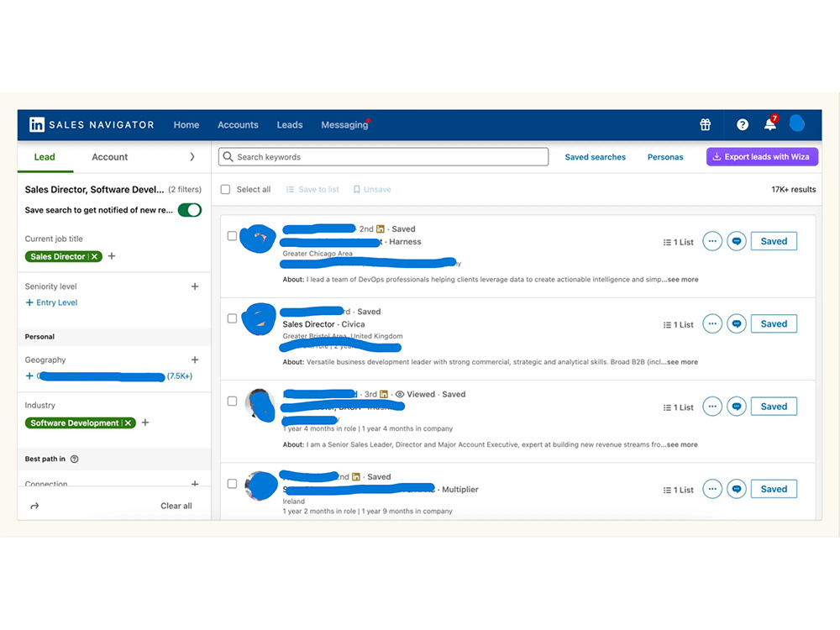Image resolution: width=840 pixels, height=630 pixels.
Task: Open Messaging in the top navigation
Action: coord(344,125)
